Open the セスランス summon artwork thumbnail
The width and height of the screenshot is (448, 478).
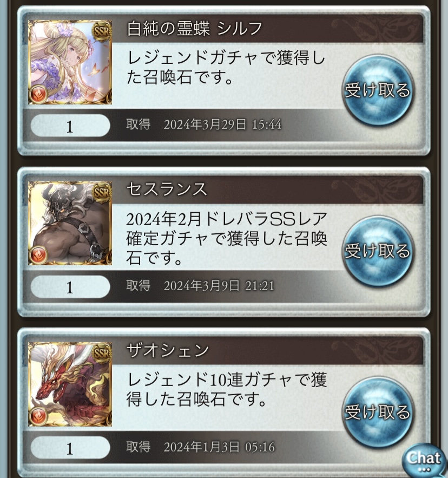coord(70,224)
